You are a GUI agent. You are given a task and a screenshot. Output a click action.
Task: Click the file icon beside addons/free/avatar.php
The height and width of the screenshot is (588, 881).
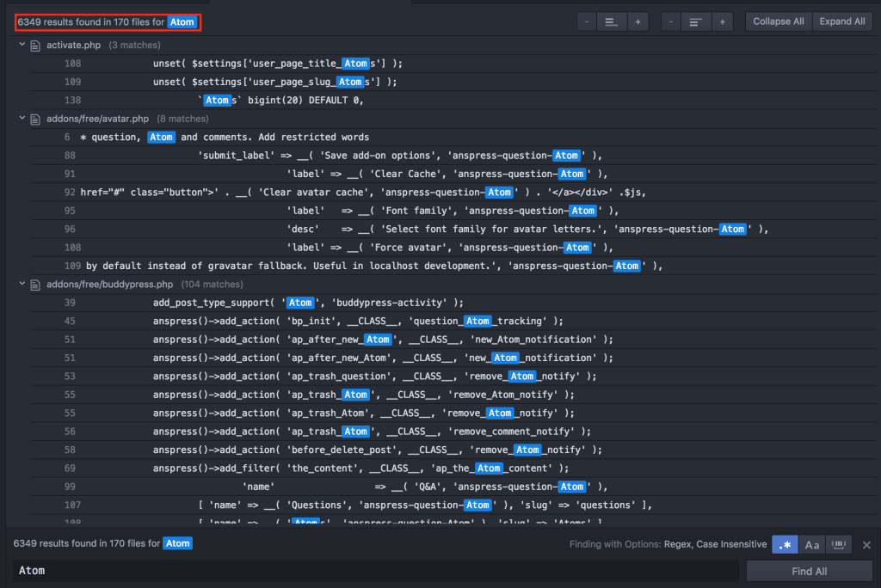coord(35,119)
